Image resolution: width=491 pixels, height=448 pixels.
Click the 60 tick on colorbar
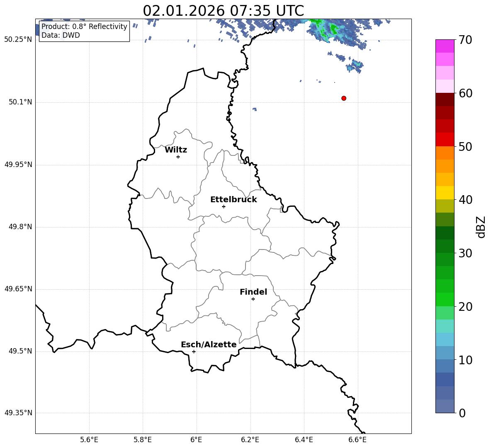click(x=465, y=93)
